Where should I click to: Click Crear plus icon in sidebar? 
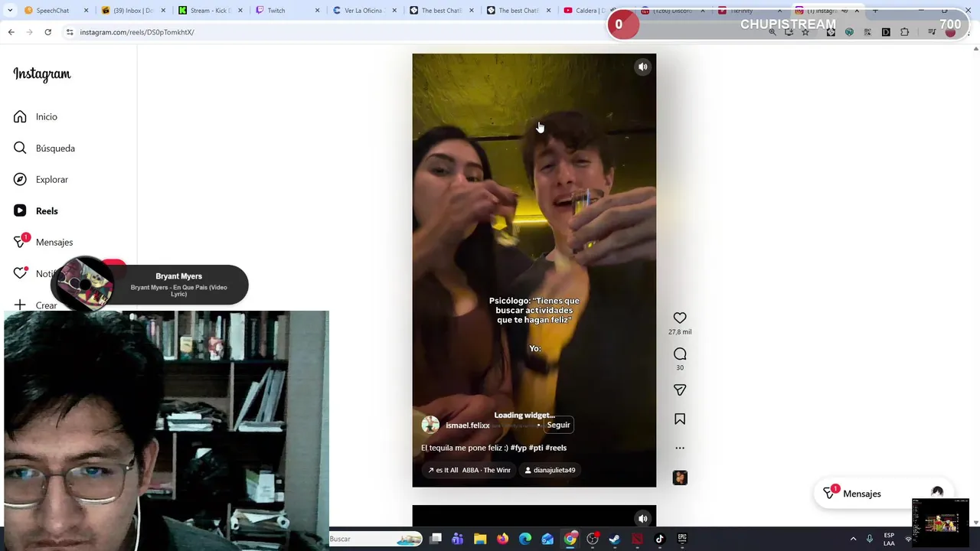pyautogui.click(x=20, y=305)
